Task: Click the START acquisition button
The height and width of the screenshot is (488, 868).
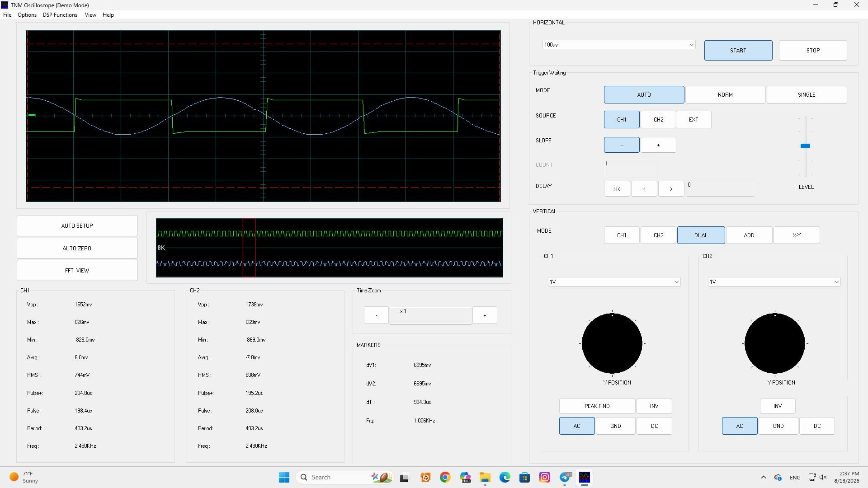Action: [x=738, y=51]
